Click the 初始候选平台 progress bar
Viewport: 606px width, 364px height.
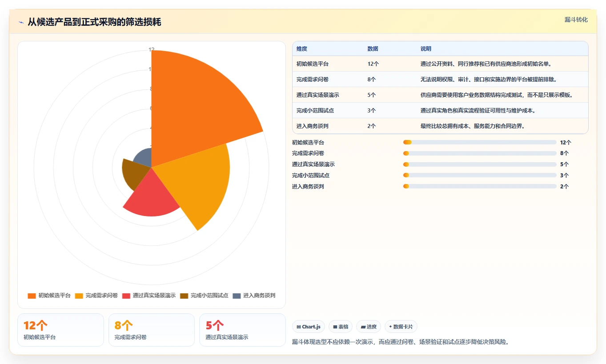tap(480, 142)
